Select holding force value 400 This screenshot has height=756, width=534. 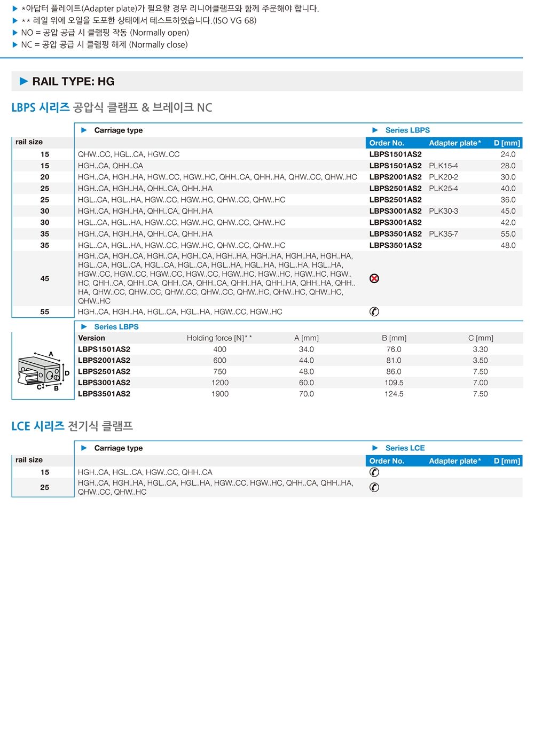pos(220,349)
